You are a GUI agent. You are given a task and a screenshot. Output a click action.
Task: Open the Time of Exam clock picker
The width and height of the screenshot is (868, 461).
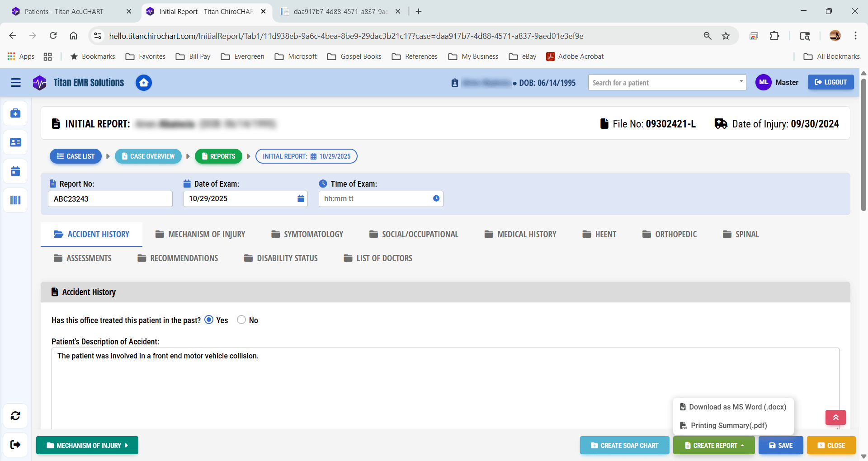(x=435, y=198)
